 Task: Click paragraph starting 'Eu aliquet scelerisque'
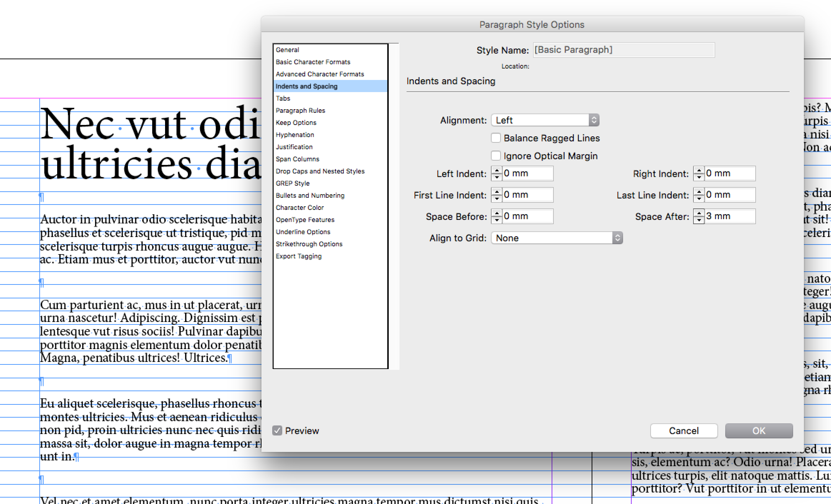(150, 430)
